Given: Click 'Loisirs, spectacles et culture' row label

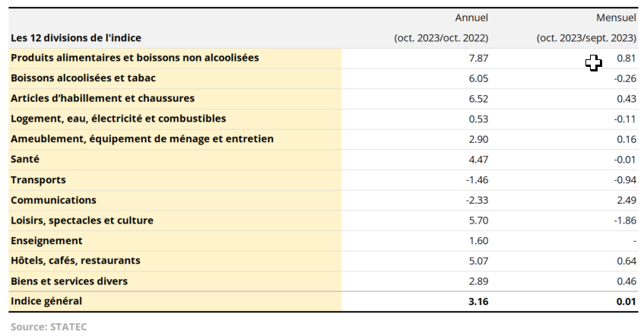Looking at the screenshot, I should 82,220.
